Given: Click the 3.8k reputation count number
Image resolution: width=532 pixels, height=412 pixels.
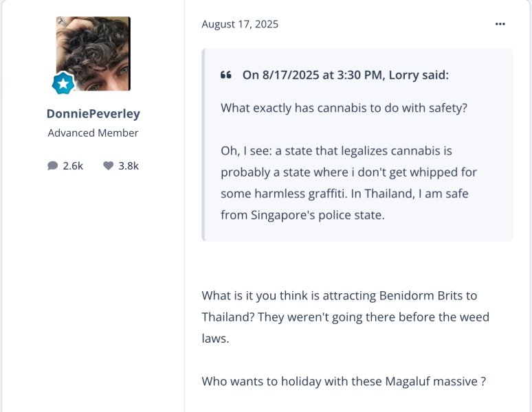Looking at the screenshot, I should point(129,165).
